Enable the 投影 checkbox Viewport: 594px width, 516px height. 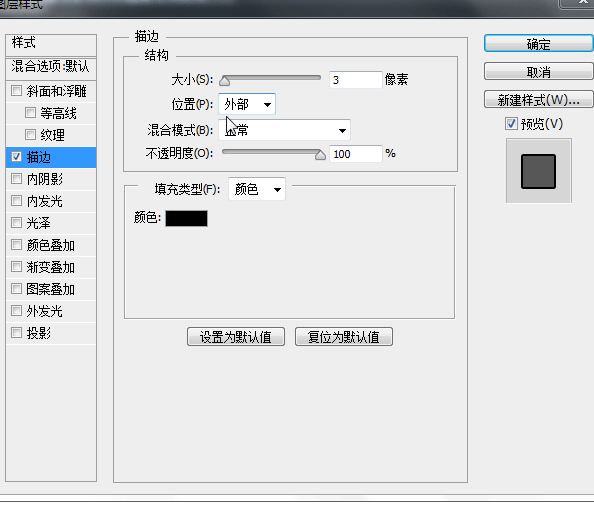[16, 333]
